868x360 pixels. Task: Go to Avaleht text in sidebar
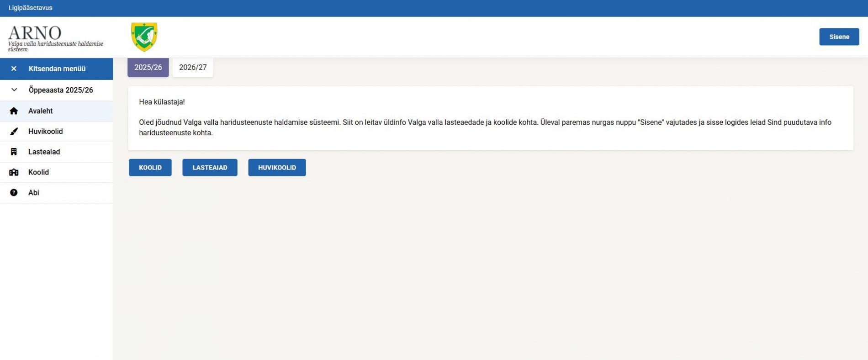(x=41, y=111)
